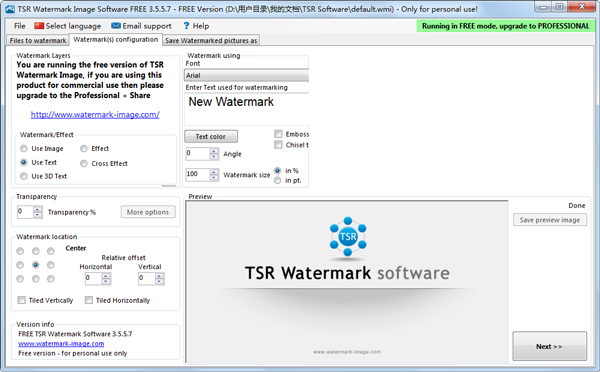This screenshot has width=600, height=372.
Task: Click the flag icon beside Select language
Action: [39, 26]
